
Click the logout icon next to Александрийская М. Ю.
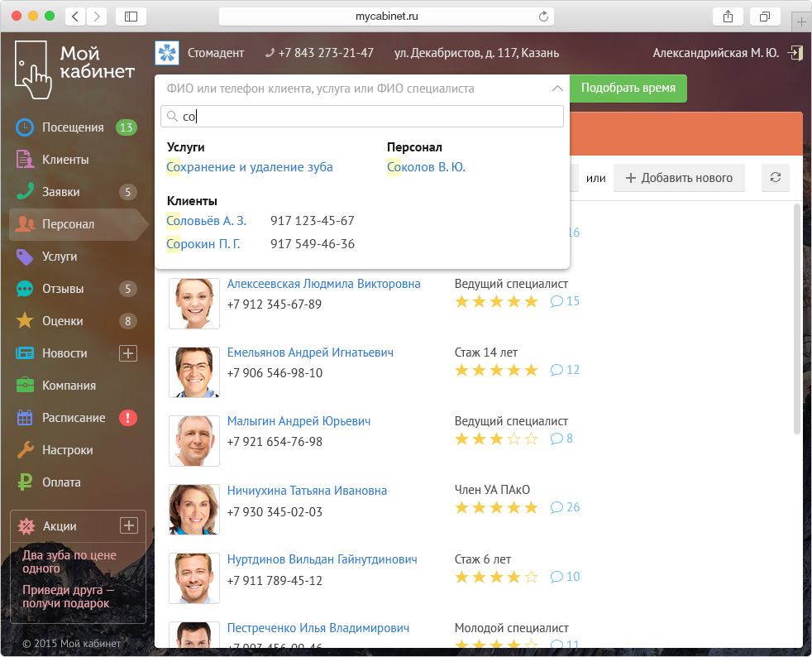click(x=795, y=53)
